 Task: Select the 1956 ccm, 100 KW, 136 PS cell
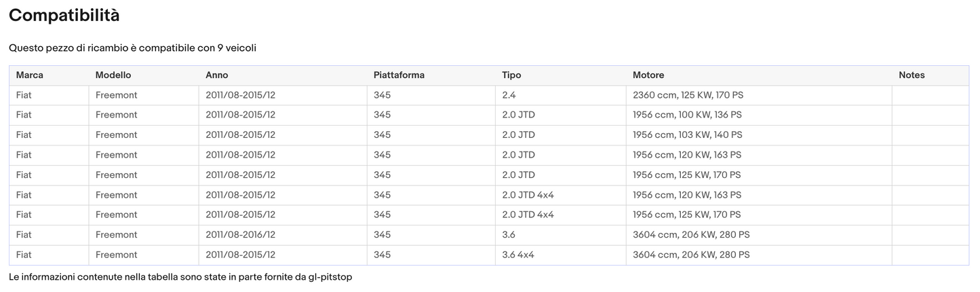(687, 115)
